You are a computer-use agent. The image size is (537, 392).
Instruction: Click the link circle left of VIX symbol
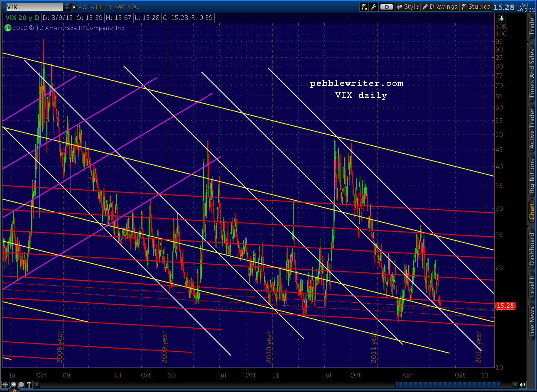point(3,7)
